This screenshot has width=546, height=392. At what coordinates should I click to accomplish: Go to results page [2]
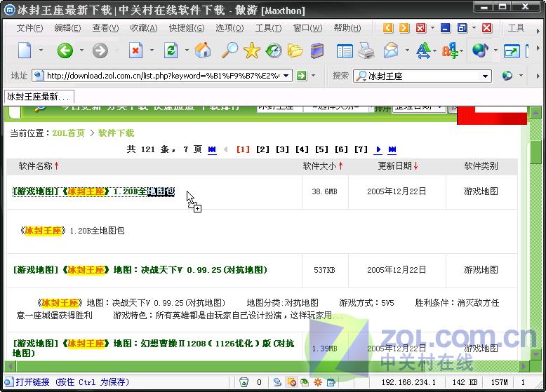pos(262,149)
